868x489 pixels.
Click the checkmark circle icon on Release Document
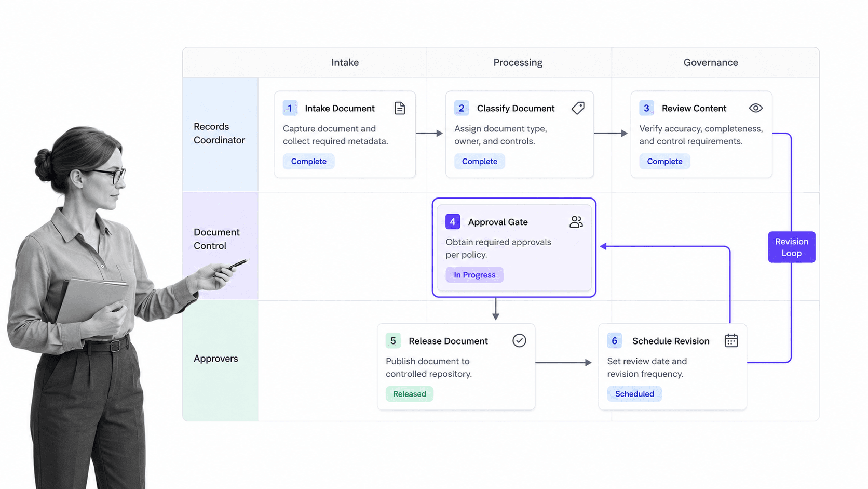point(519,340)
